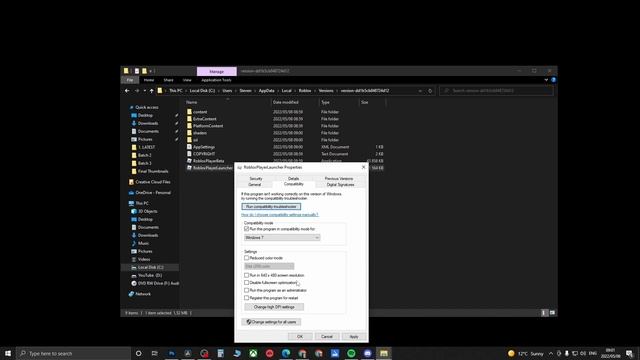The width and height of the screenshot is (640, 360).
Task: Switch to the Previous Versions tab
Action: [339, 179]
